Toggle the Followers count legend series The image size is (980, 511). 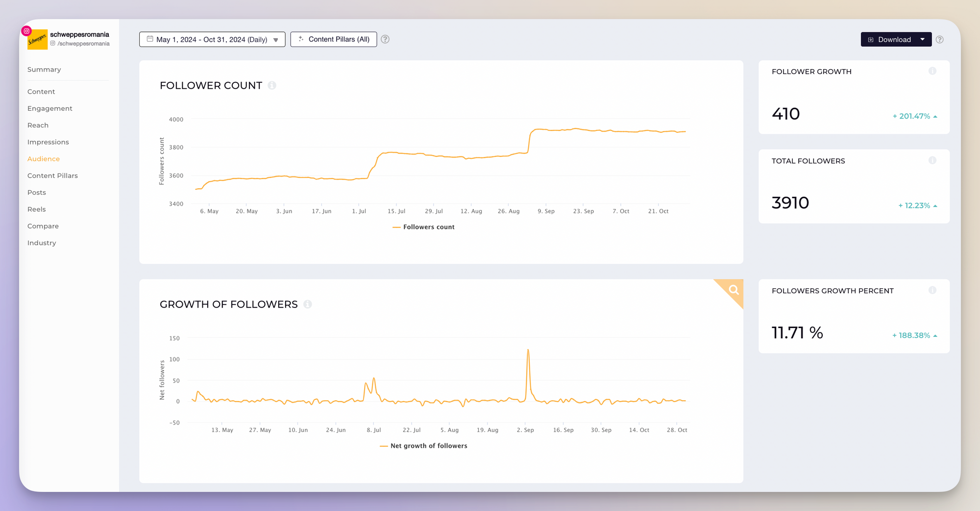click(x=424, y=227)
